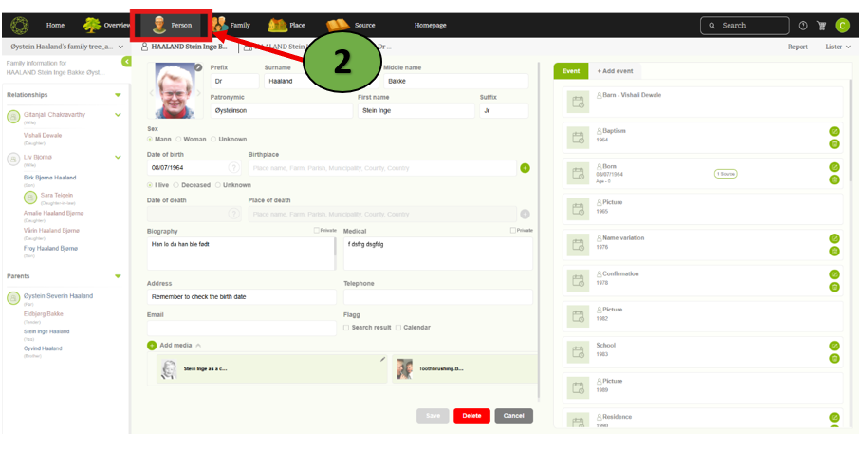The image size is (868, 452).
Task: Open the help question mark icon
Action: point(803,26)
